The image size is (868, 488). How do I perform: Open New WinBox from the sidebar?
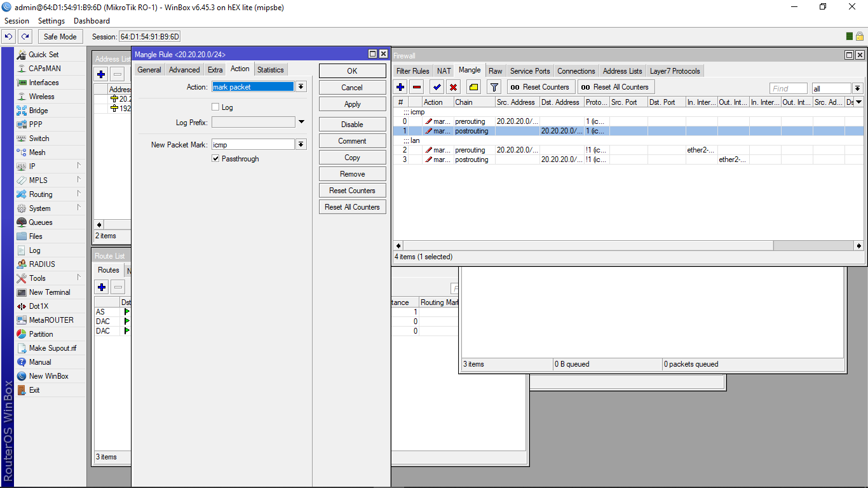tap(48, 376)
